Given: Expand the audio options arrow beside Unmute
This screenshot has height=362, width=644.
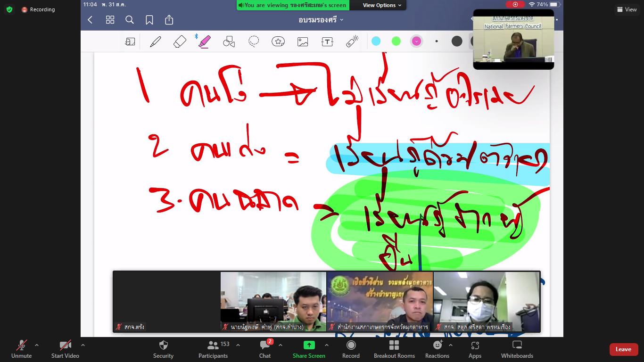Looking at the screenshot, I should click(37, 345).
